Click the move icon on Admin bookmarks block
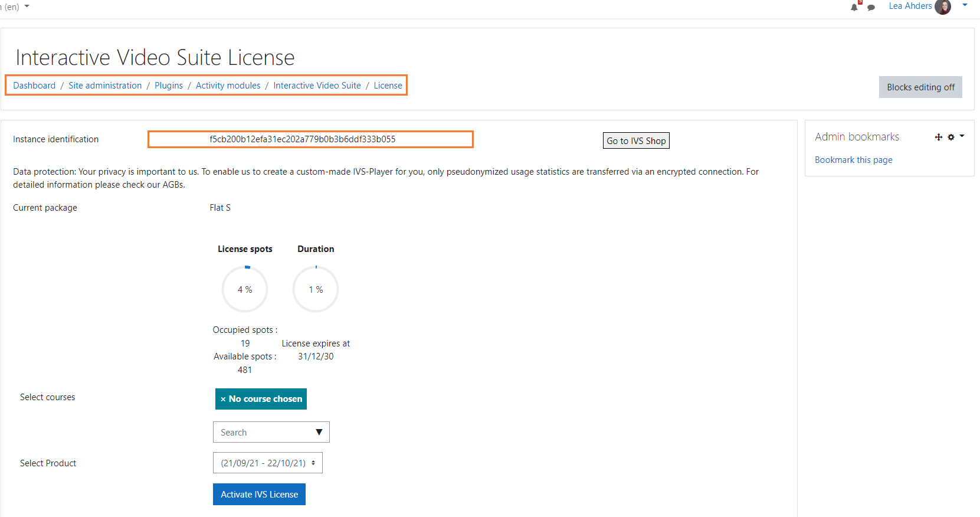Image resolution: width=980 pixels, height=517 pixels. (x=938, y=137)
